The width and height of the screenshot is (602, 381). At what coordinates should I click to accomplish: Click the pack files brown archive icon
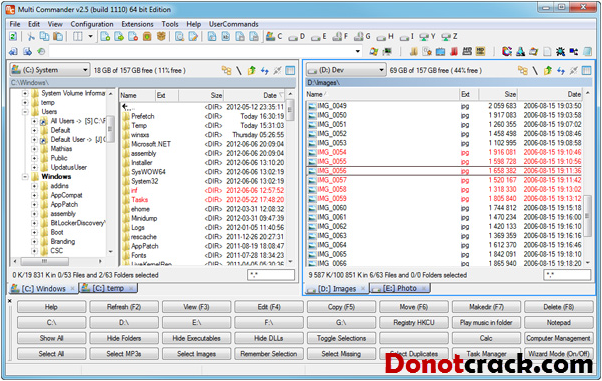click(x=147, y=36)
